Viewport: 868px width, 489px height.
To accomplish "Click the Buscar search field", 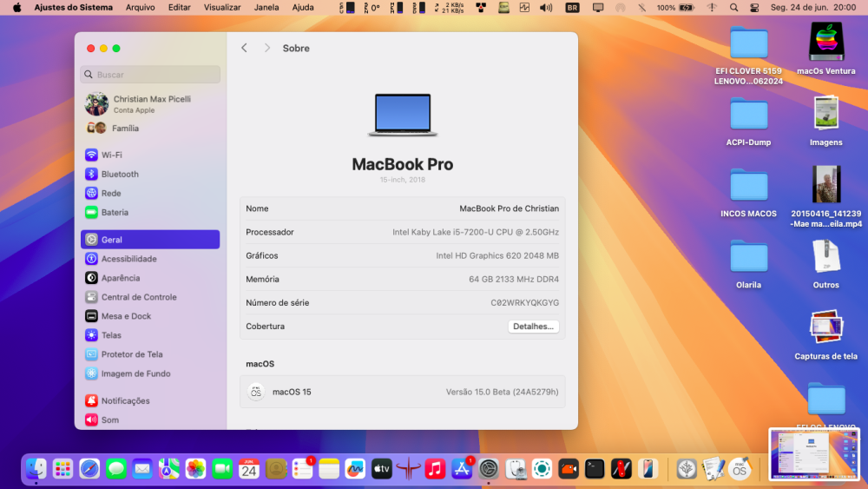I will tap(150, 74).
